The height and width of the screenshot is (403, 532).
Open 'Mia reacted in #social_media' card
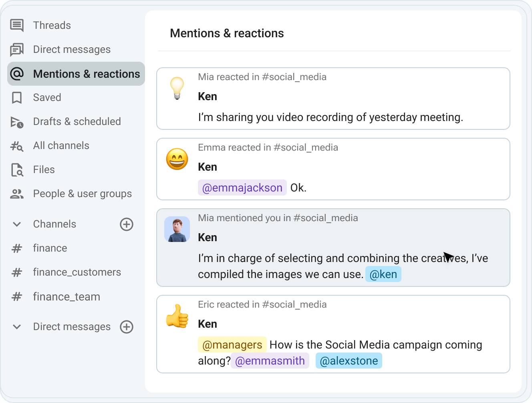333,99
